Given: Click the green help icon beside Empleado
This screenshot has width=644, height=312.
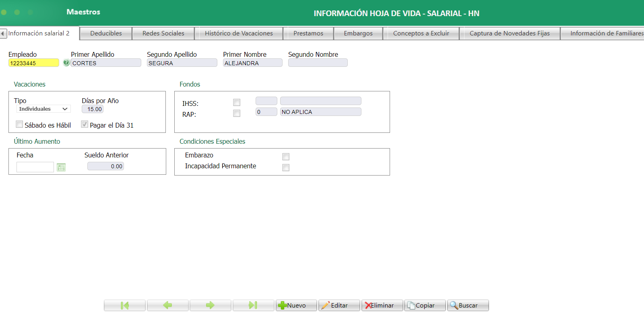Looking at the screenshot, I should click(66, 63).
